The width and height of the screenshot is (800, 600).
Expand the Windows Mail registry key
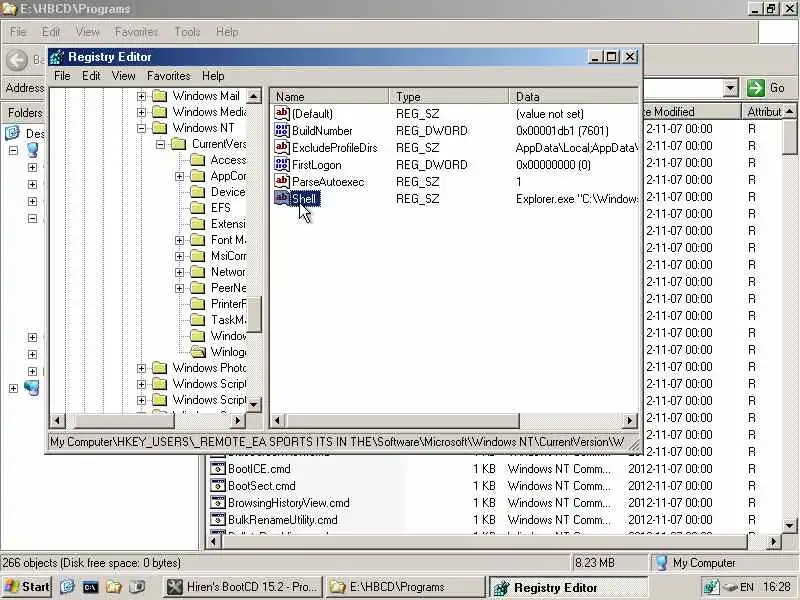point(141,96)
